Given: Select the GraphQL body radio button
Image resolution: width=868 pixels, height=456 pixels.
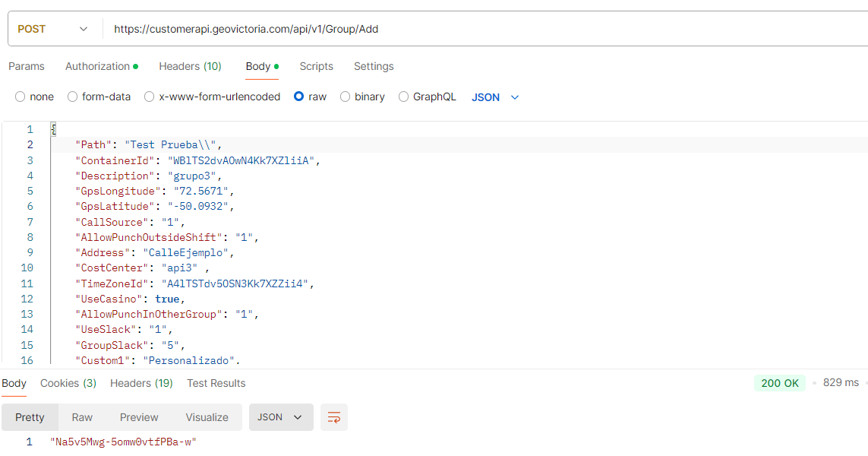Looking at the screenshot, I should click(404, 97).
